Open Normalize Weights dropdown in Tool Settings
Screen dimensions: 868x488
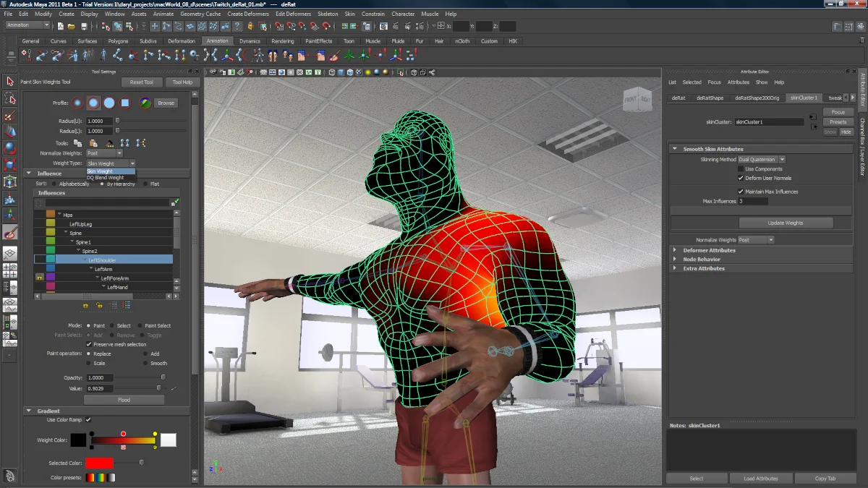click(x=105, y=153)
